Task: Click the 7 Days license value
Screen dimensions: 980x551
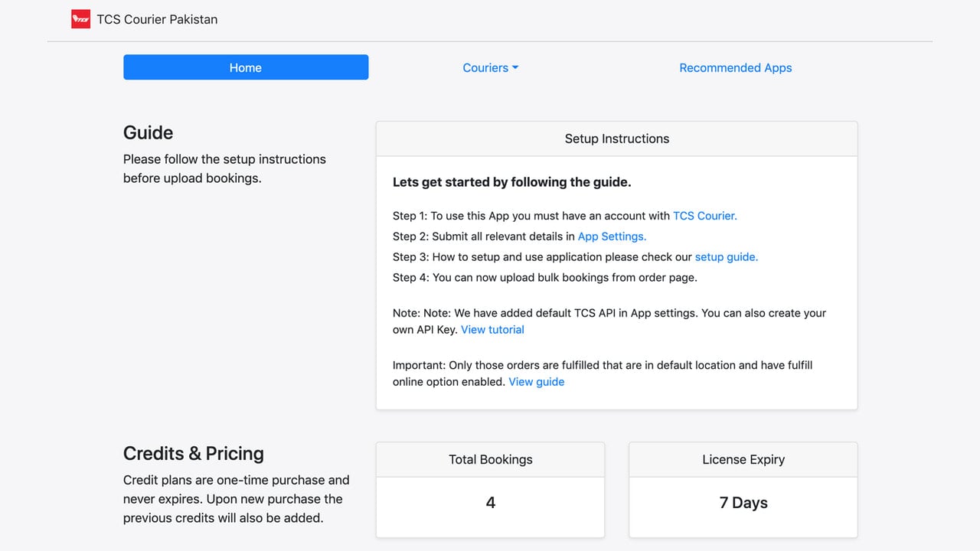Action: (743, 503)
